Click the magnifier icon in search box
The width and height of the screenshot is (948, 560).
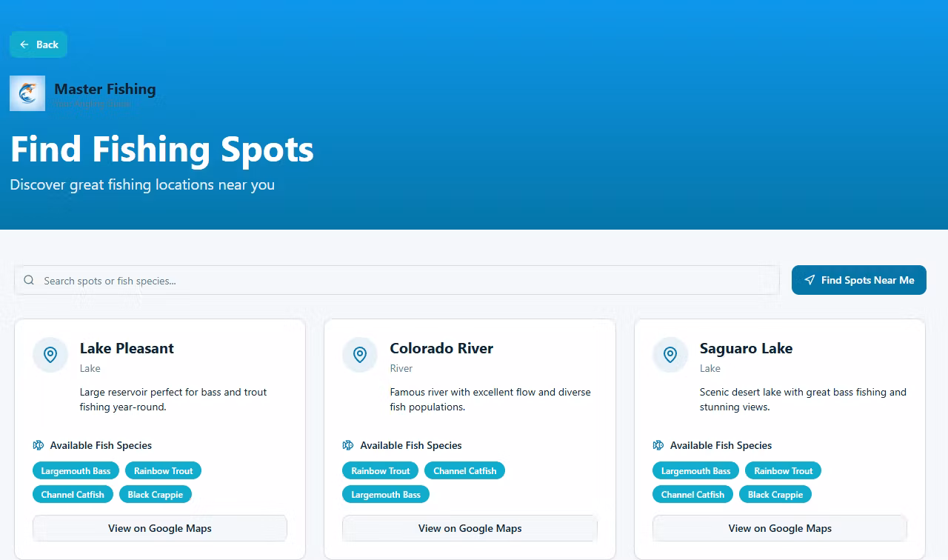coord(29,280)
